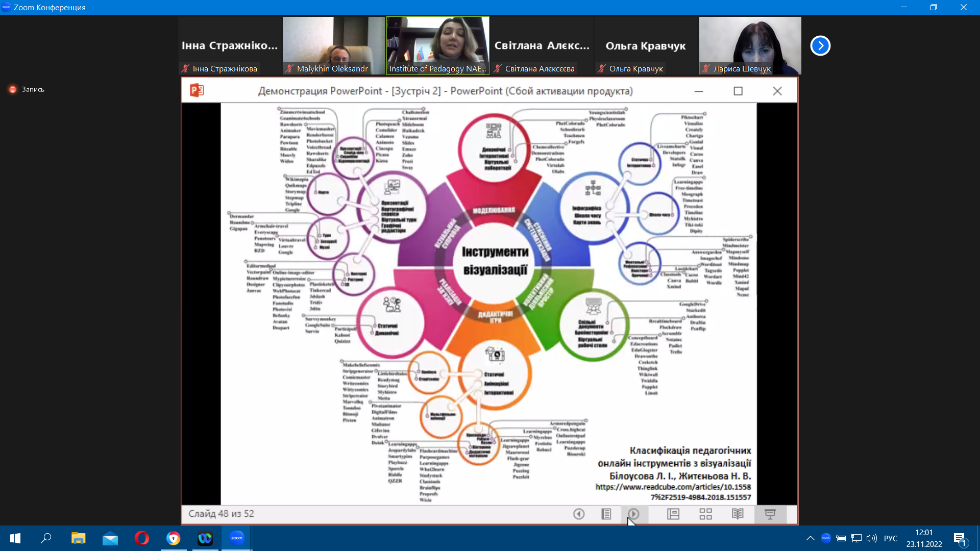This screenshot has height=551, width=980.
Task: Show hidden tray icons chevron
Action: (x=810, y=538)
